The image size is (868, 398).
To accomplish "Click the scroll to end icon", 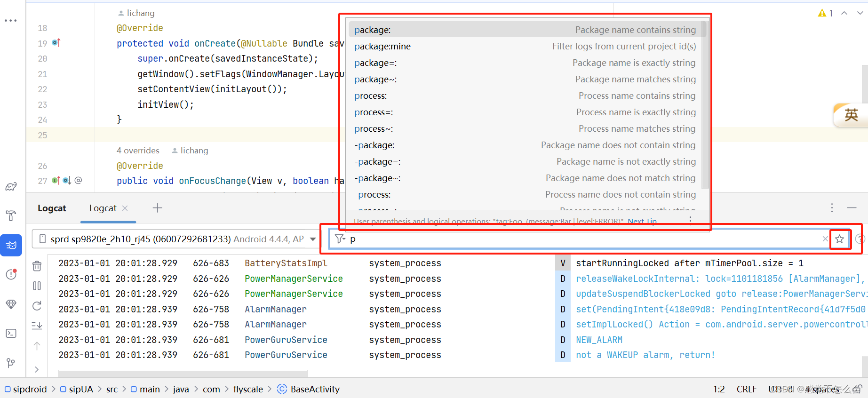I will coord(37,326).
